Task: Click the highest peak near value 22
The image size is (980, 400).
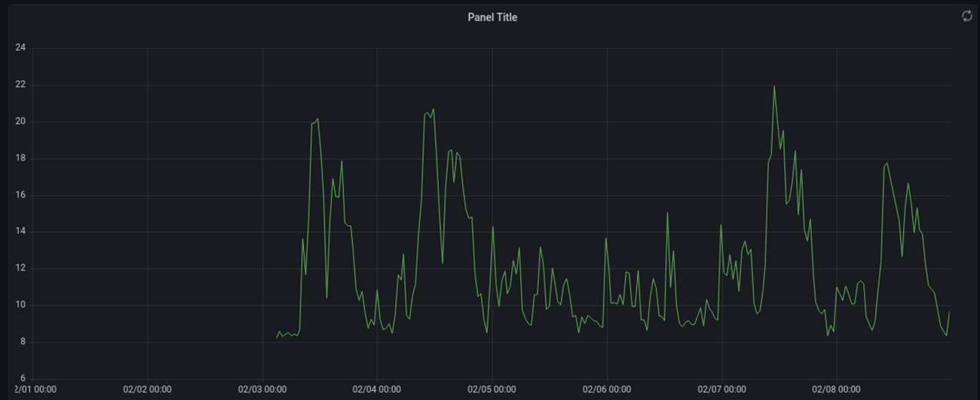Action: [x=774, y=86]
